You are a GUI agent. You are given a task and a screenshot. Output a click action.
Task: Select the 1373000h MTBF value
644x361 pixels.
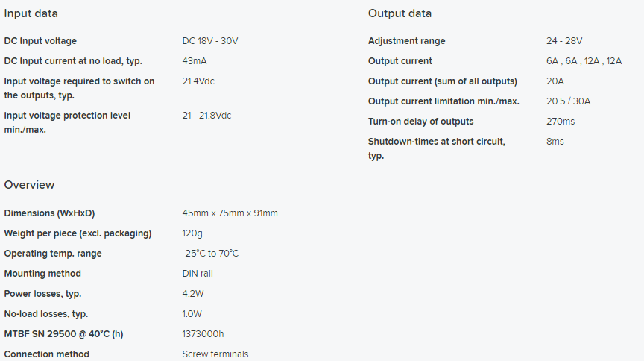pos(203,334)
